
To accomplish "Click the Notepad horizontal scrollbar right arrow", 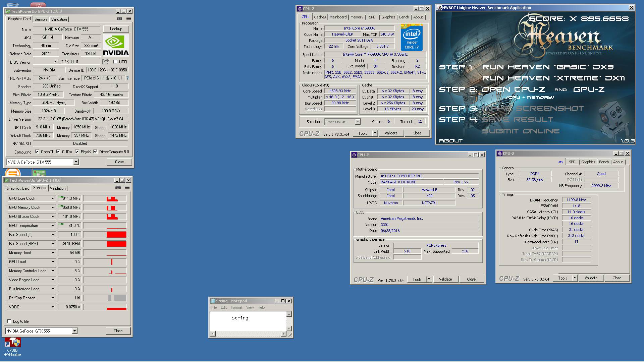I will pos(284,334).
